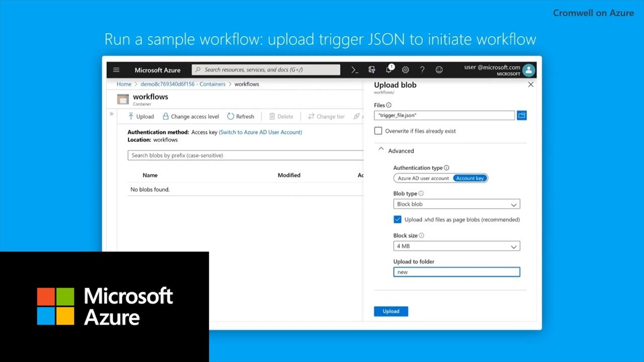Sort blobs by Modified column

(289, 175)
